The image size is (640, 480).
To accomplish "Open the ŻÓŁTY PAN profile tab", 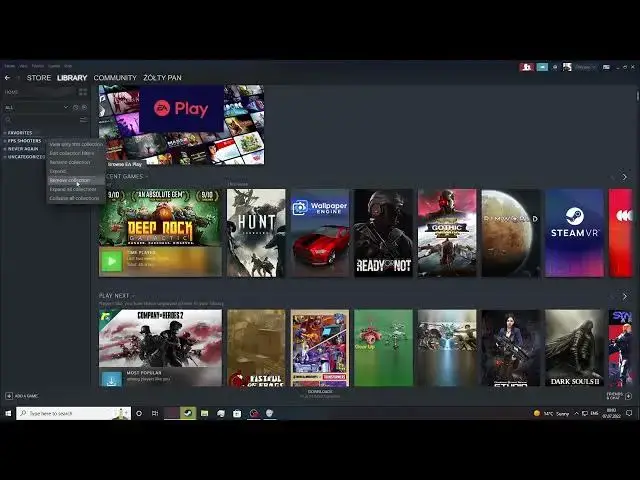I will coord(162,78).
